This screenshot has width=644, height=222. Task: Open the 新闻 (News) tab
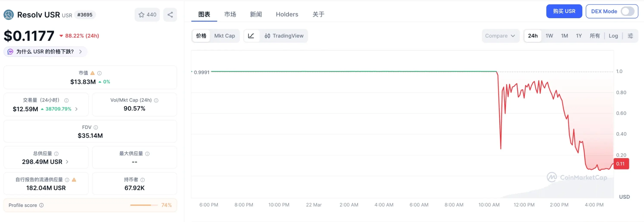point(256,14)
